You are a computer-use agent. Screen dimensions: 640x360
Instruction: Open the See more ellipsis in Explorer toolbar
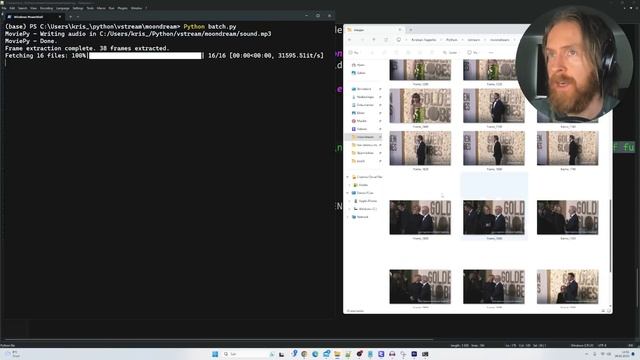click(x=491, y=53)
